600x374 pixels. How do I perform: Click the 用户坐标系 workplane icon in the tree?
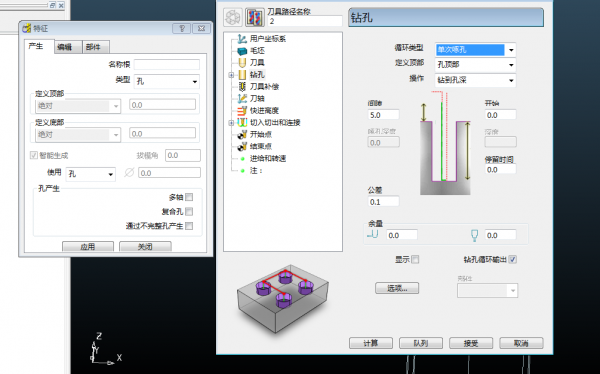pos(242,39)
